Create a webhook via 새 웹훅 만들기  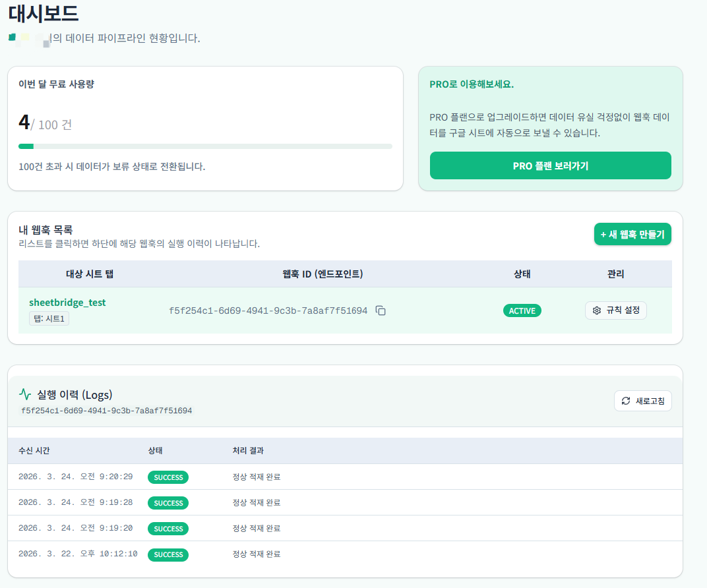pyautogui.click(x=632, y=234)
